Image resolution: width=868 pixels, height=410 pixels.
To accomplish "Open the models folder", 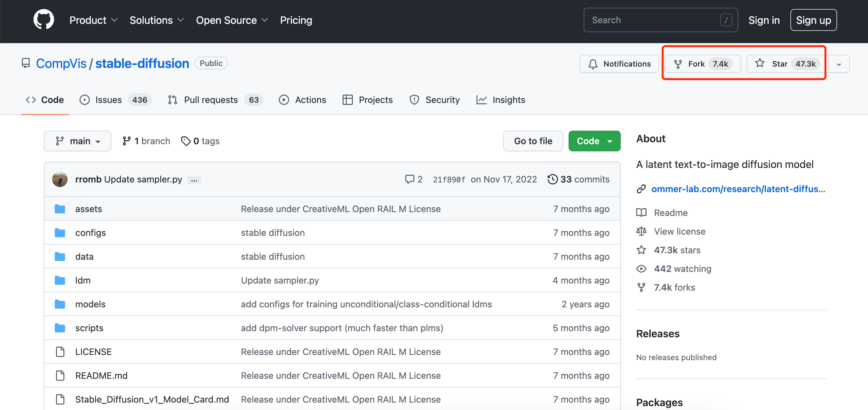I will [x=90, y=304].
